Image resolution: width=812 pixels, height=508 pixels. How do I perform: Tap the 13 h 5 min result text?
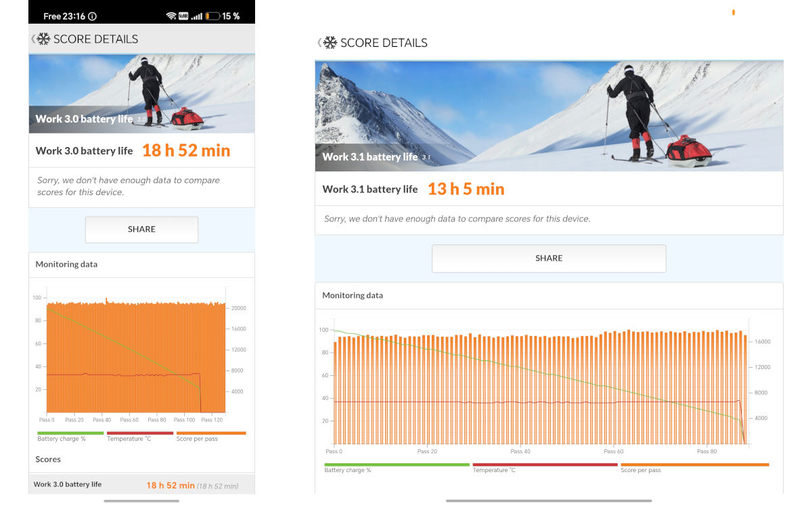[x=466, y=189]
